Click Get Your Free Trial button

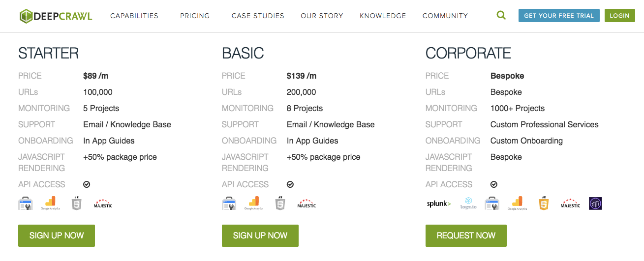pyautogui.click(x=559, y=16)
